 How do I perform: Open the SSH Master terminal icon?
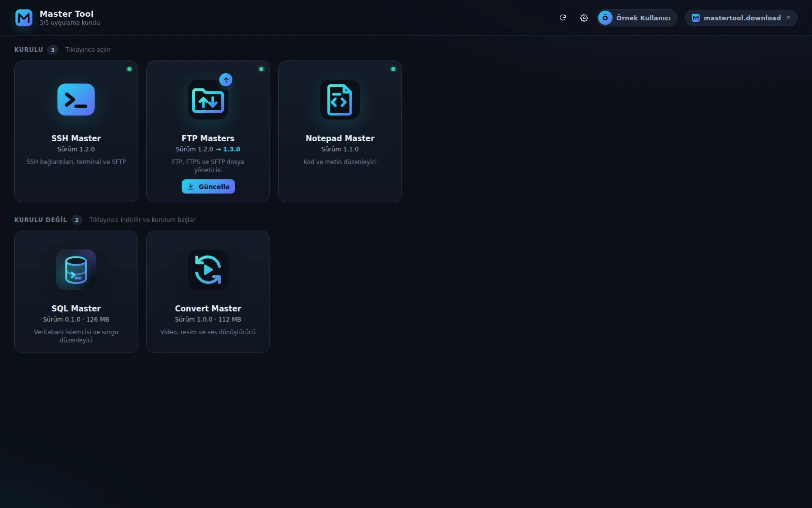[76, 100]
